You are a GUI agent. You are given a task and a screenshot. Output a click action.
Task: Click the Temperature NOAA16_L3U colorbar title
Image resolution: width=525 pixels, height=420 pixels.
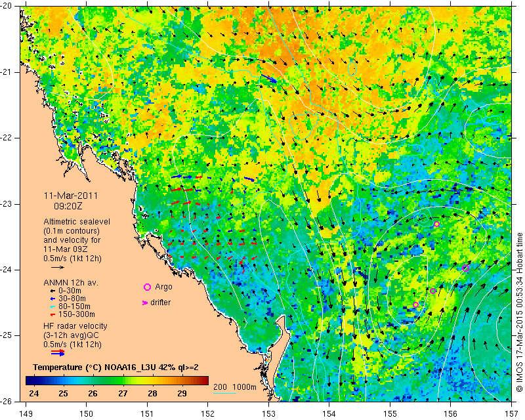(116, 367)
